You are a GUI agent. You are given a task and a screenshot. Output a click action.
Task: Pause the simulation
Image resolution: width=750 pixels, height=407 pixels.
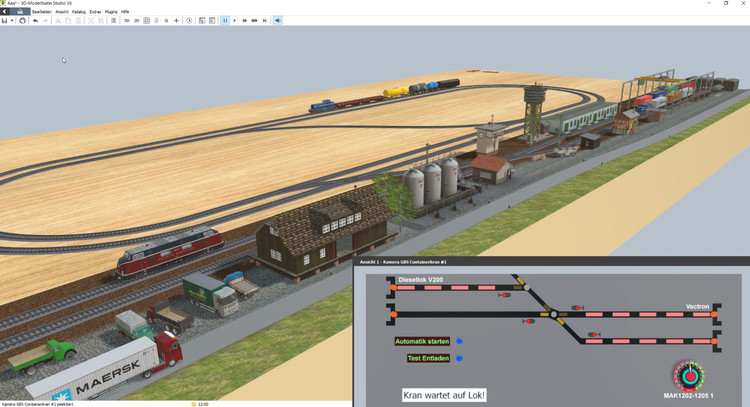click(x=225, y=20)
